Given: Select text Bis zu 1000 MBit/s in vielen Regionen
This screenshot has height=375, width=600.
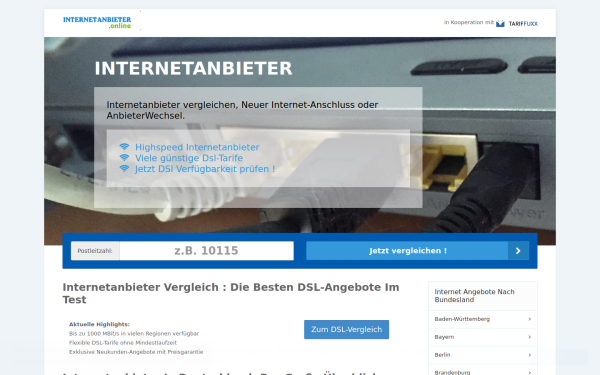Looking at the screenshot, I should [x=134, y=334].
